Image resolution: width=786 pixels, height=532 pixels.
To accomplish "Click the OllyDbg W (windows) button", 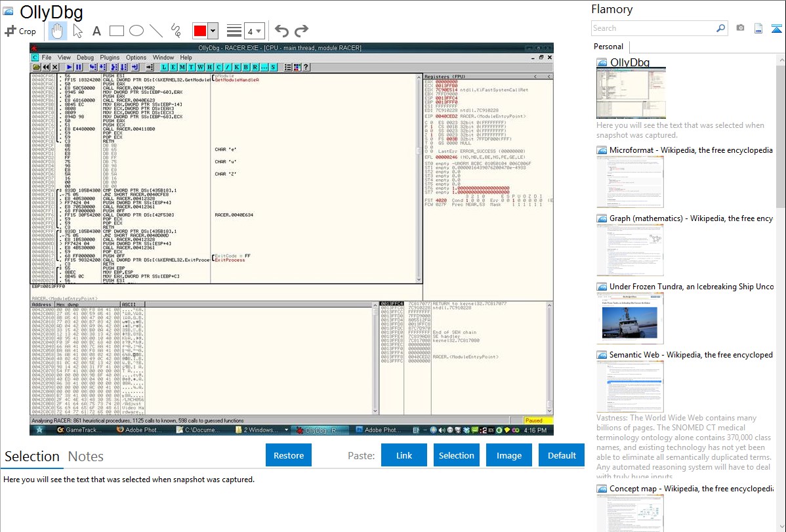I will tap(201, 67).
